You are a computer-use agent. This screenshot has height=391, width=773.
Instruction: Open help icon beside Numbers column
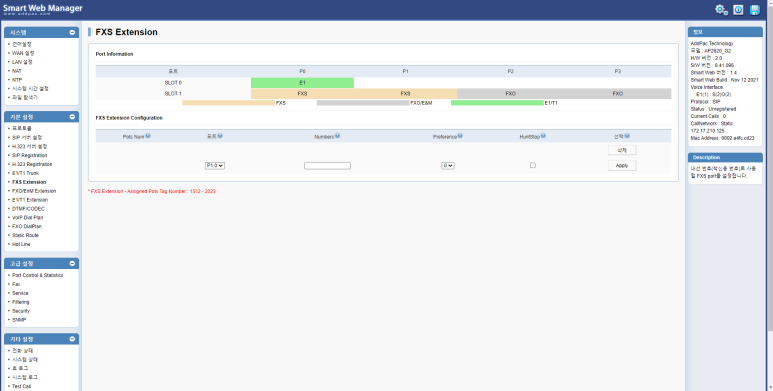tap(337, 136)
